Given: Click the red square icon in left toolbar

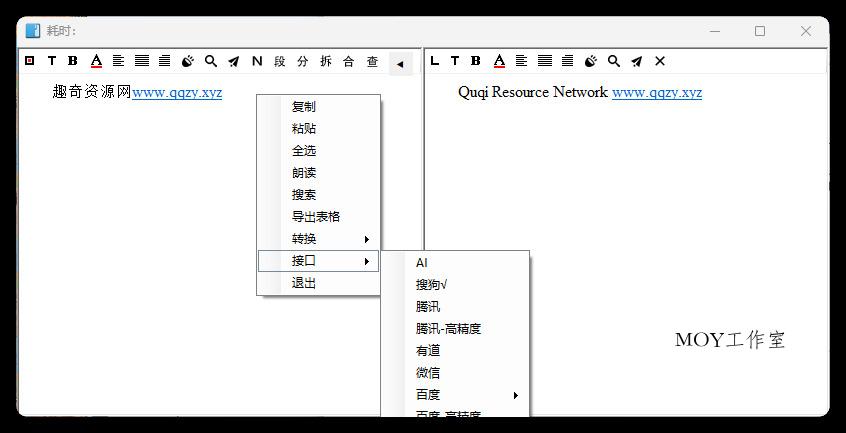Looking at the screenshot, I should click(x=30, y=61).
